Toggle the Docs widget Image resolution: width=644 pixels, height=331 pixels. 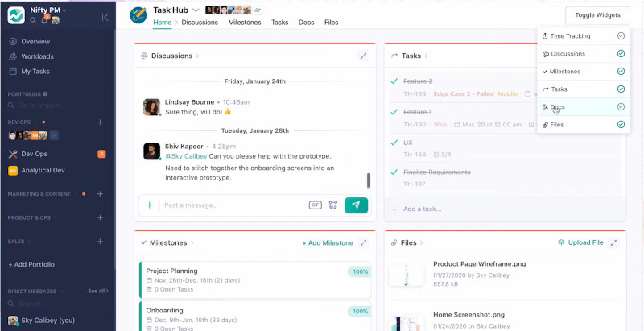[584, 107]
